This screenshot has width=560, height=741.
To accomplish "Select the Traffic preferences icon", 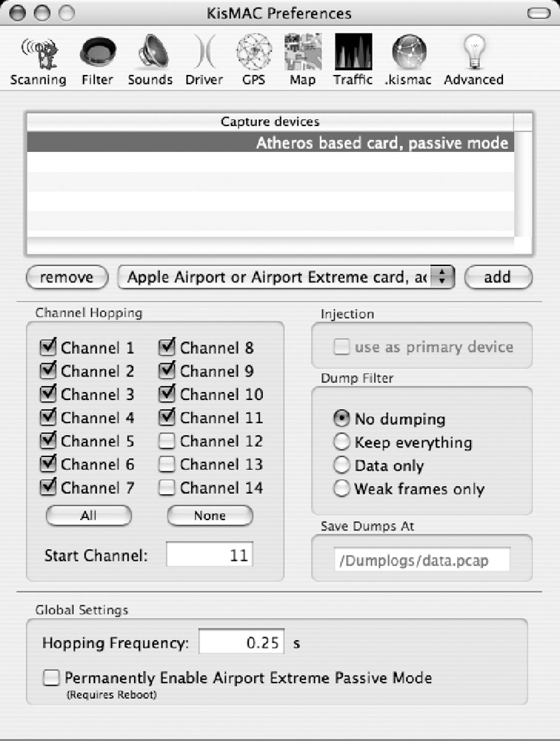I will [x=353, y=61].
